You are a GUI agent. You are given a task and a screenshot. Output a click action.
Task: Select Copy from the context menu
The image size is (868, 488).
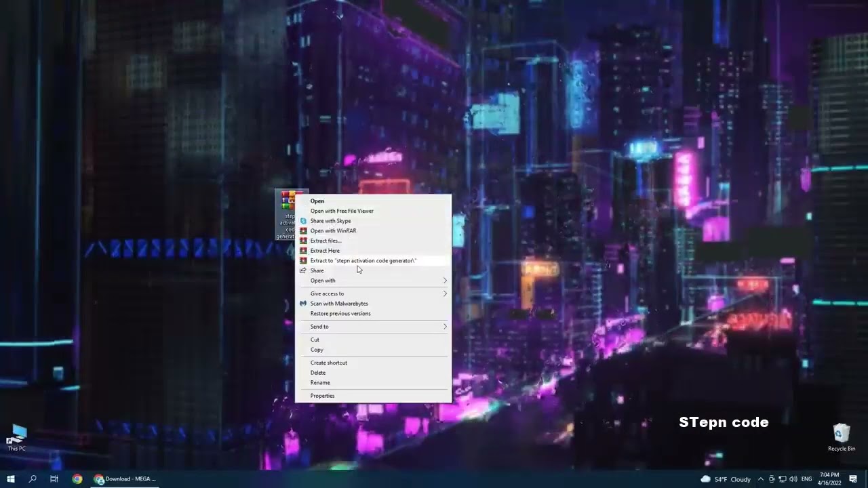tap(373, 350)
